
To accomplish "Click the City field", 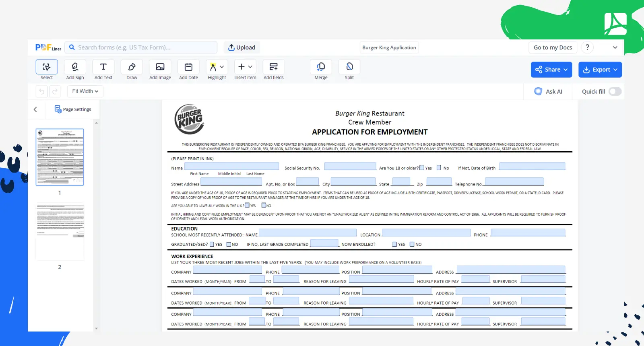I will pos(353,182).
